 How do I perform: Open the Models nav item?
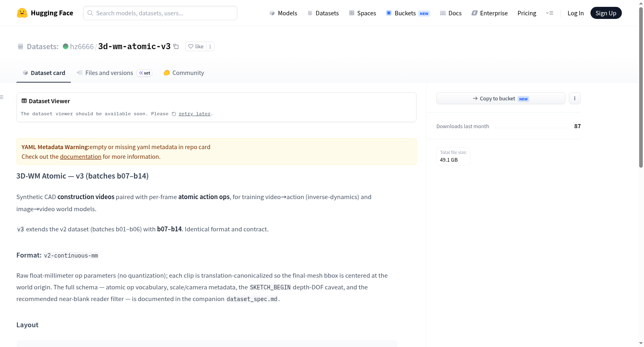tap(283, 13)
